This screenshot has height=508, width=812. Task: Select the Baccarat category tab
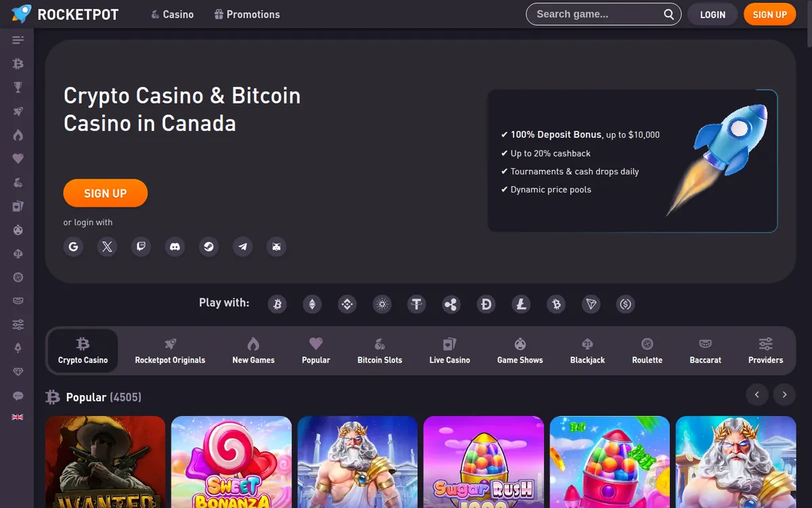coord(705,350)
